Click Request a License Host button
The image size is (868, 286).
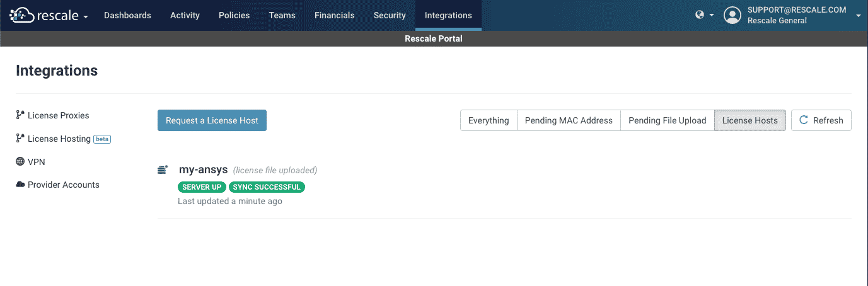[x=212, y=120]
